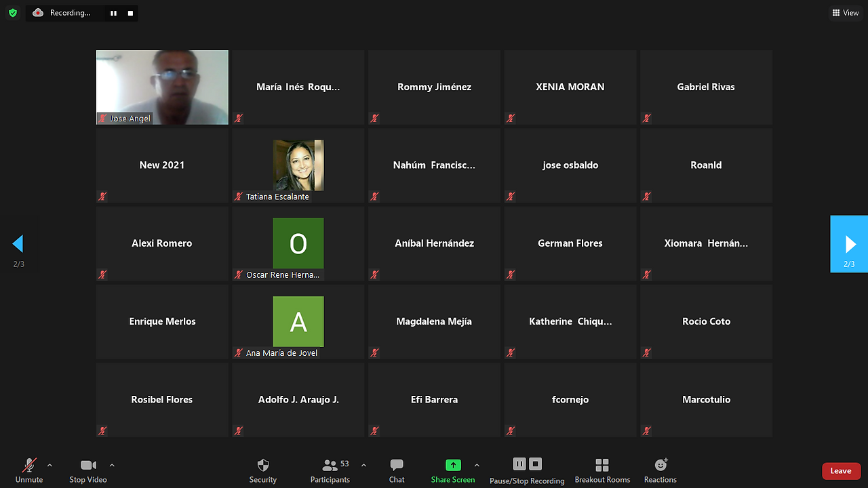868x488 pixels.
Task: Expand the Participants options arrow
Action: [363, 465]
